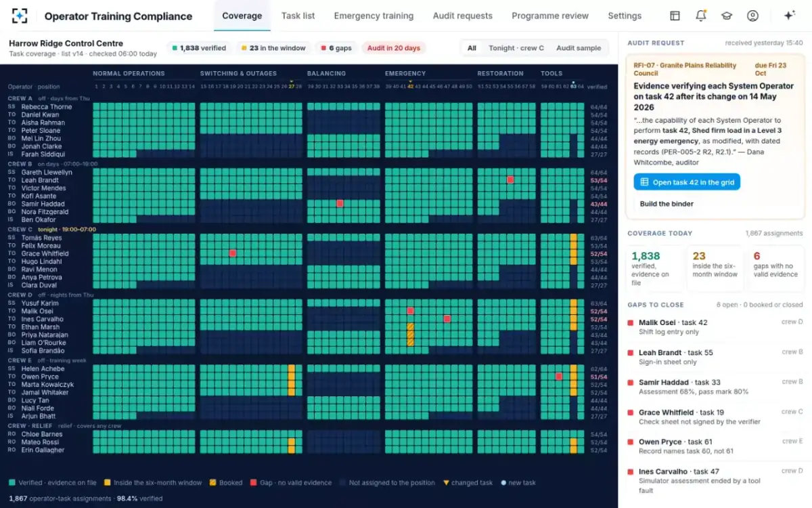
Task: Select Ines Carvalho's red gap cell in grid
Action: [x=447, y=319]
